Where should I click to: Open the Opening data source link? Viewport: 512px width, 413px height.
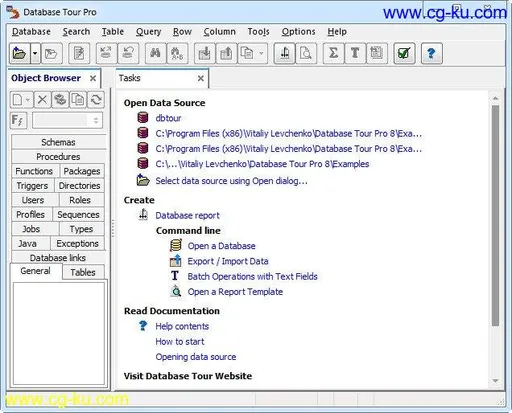click(196, 357)
